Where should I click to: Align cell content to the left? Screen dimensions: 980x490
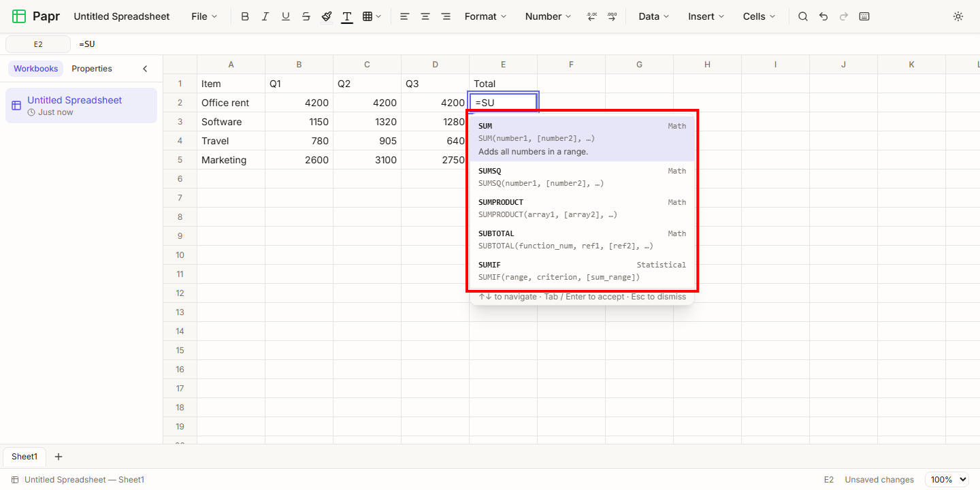[x=405, y=16]
